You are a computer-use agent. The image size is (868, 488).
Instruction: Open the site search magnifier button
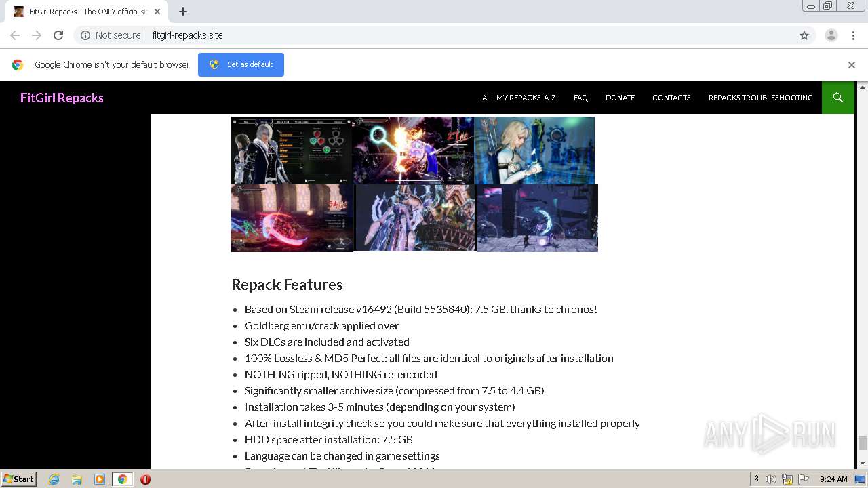click(838, 98)
